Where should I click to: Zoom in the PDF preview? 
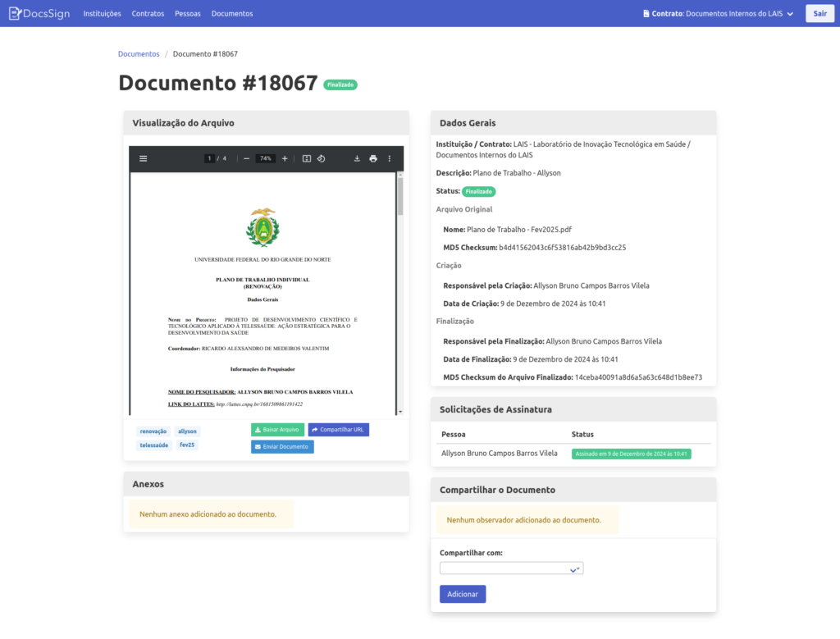(x=285, y=158)
